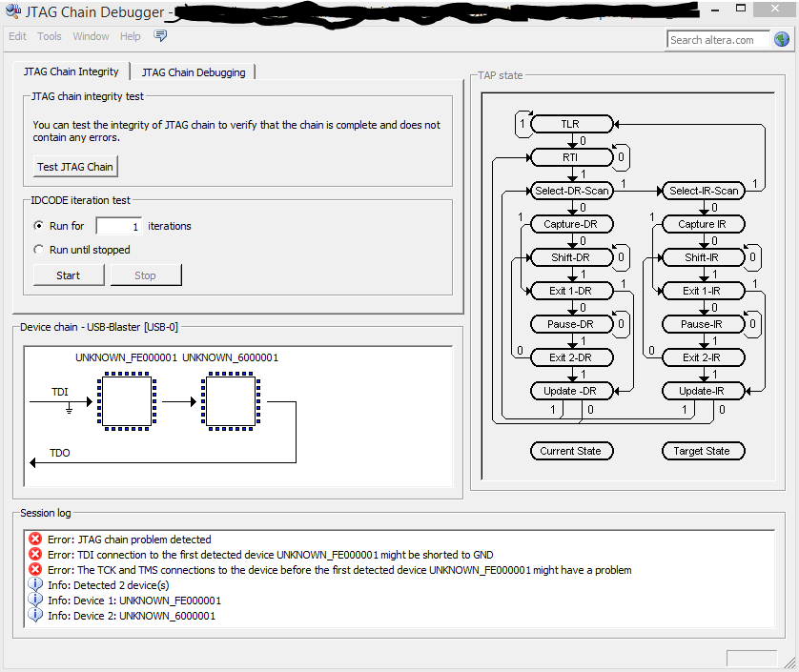The width and height of the screenshot is (799, 672).
Task: Click error icon on TCK and TMS line
Action: pos(35,570)
